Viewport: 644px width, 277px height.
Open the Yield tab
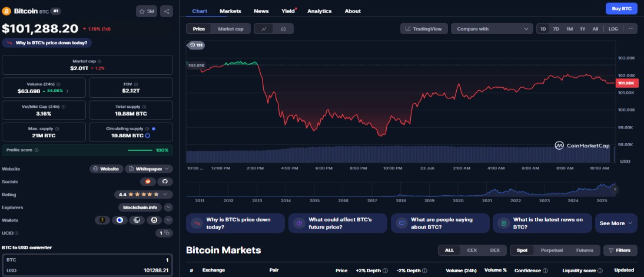288,11
